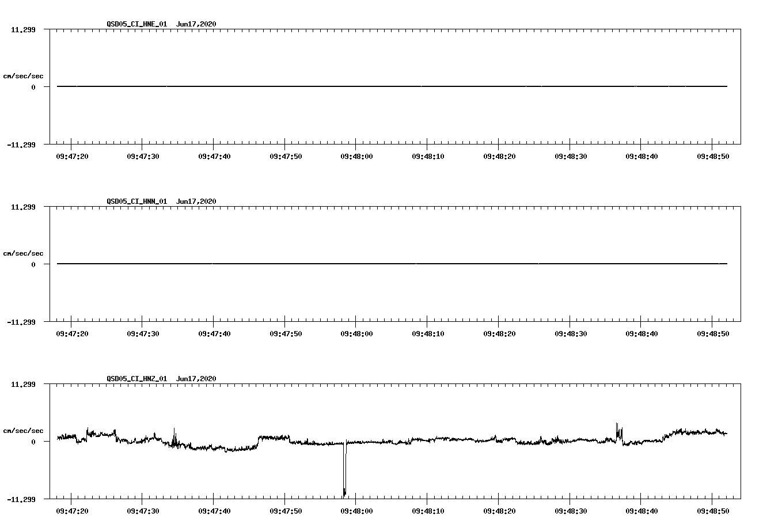Viewport: 782px width, 532px height.
Task: Pick 09:48:20 time label under HNZ plot
Action: pos(499,511)
